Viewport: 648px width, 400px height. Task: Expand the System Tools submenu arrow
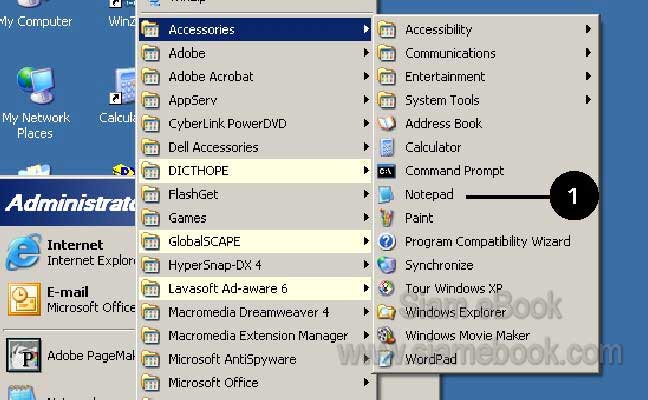pos(588,100)
